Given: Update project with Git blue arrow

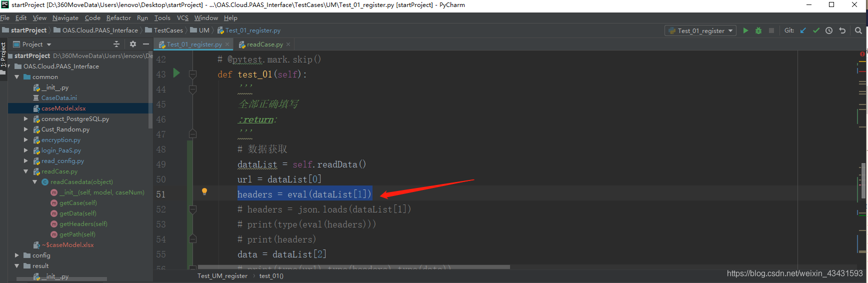Looking at the screenshot, I should [x=803, y=30].
